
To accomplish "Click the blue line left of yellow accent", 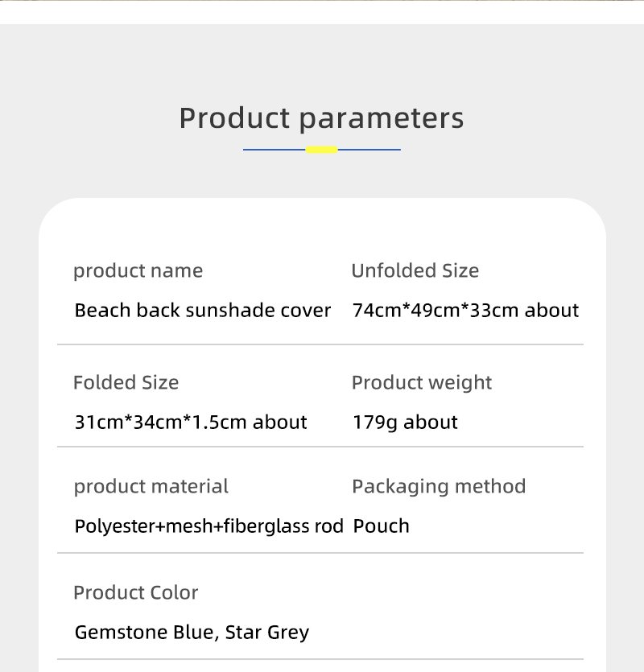I will pos(275,150).
